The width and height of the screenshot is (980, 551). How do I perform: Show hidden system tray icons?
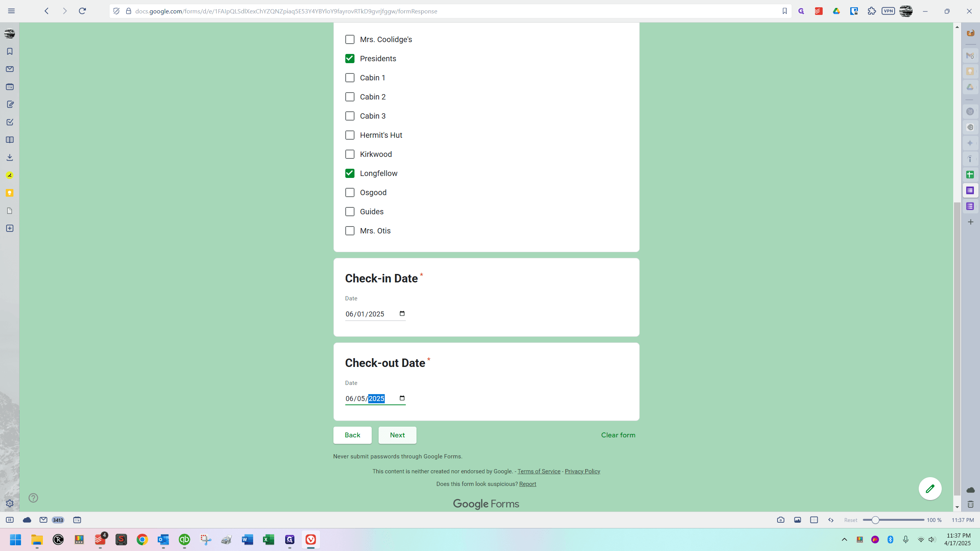844,540
